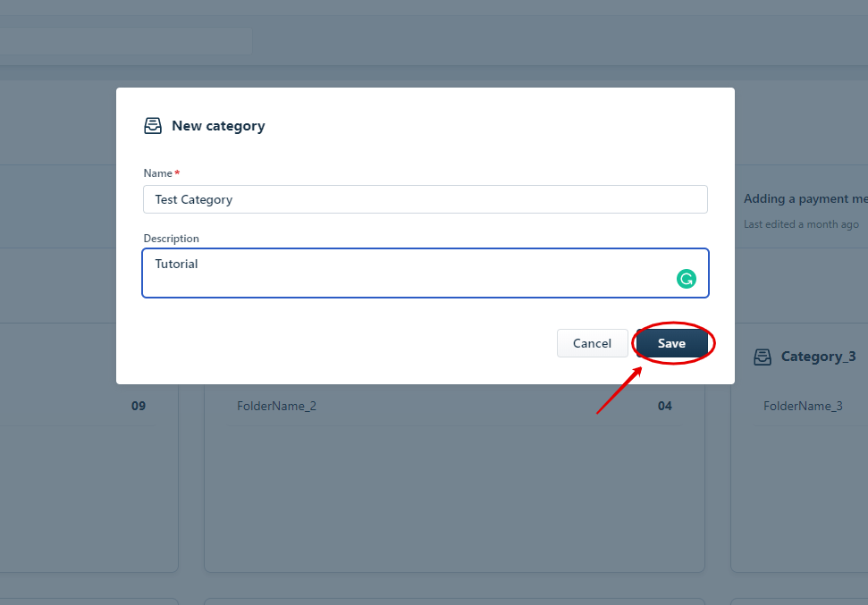
Task: Click the New category dialog heading
Action: 218,126
